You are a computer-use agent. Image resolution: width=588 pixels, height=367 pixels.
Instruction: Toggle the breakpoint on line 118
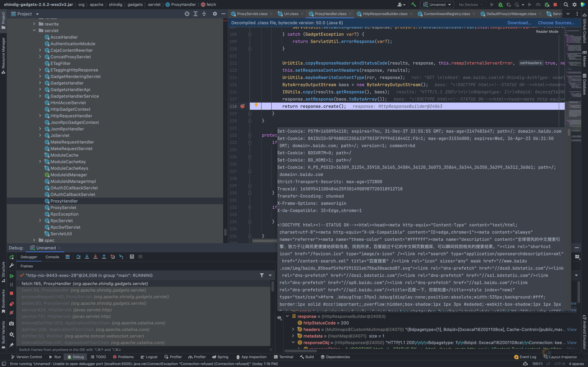click(242, 106)
